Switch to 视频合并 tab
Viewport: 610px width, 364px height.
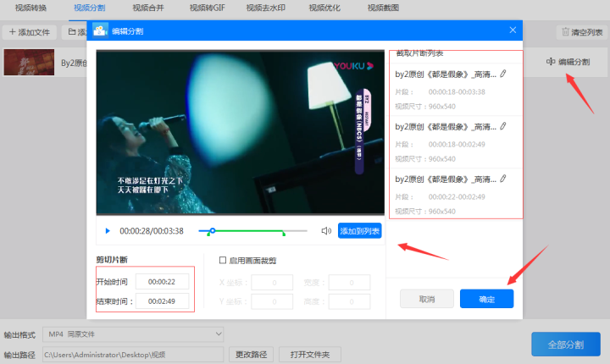click(x=148, y=8)
